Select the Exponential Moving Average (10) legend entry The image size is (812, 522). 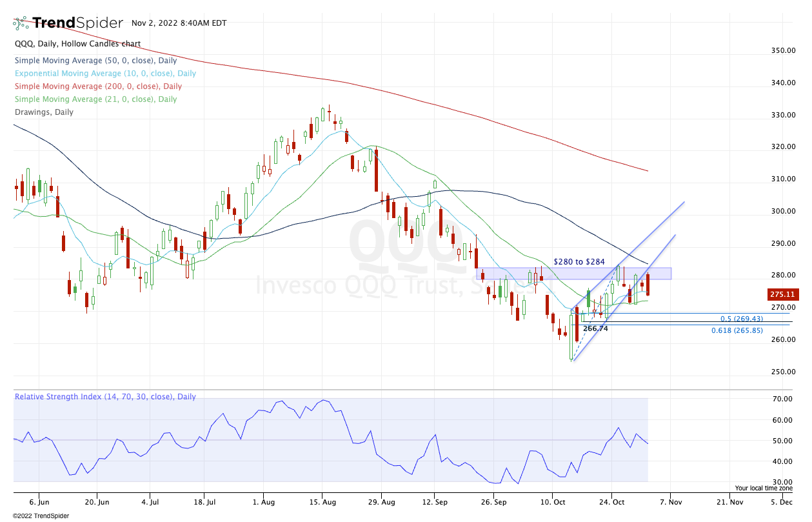click(105, 74)
